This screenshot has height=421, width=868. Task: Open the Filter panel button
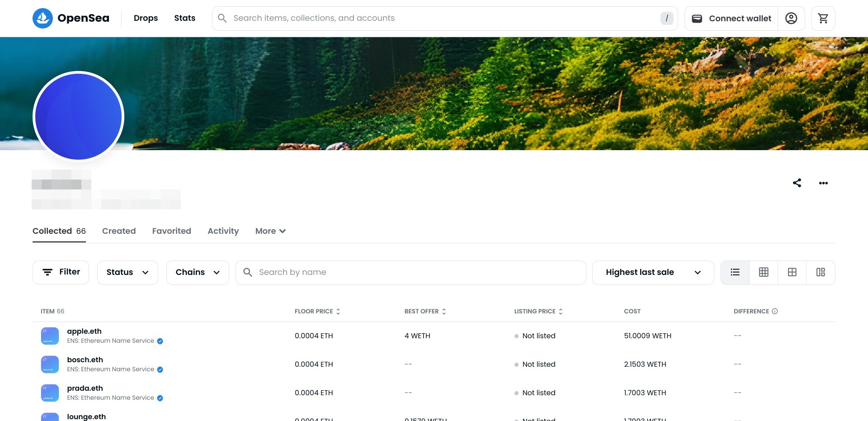coord(61,272)
